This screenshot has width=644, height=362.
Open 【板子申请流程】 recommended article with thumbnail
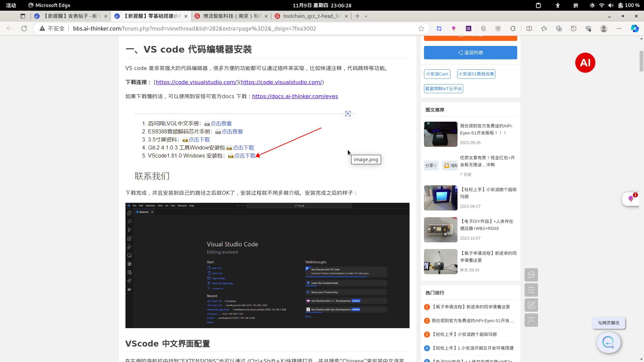(488, 257)
